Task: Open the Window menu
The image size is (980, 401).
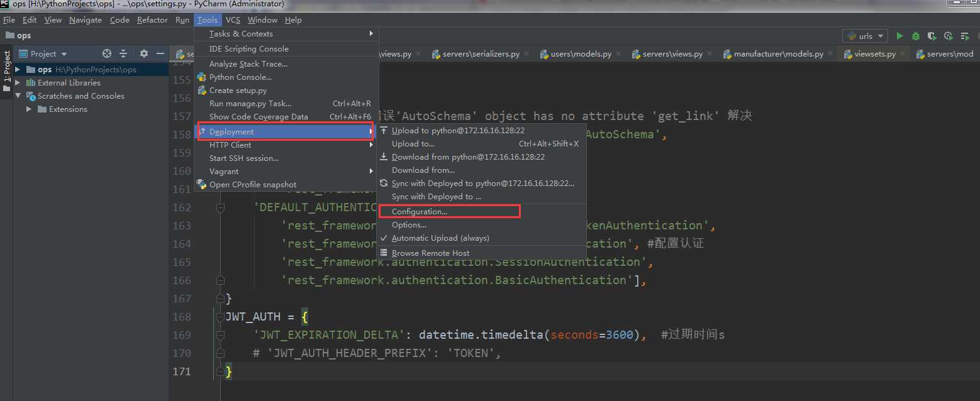Action: tap(262, 20)
